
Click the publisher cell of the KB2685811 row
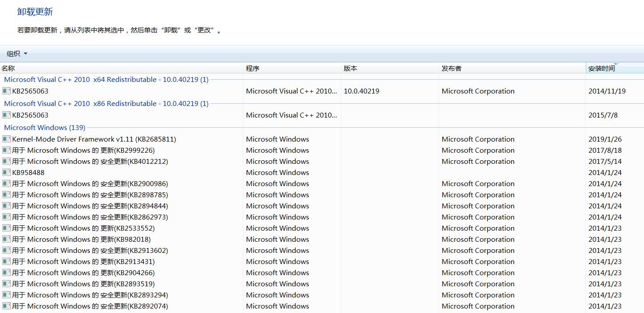[478, 139]
